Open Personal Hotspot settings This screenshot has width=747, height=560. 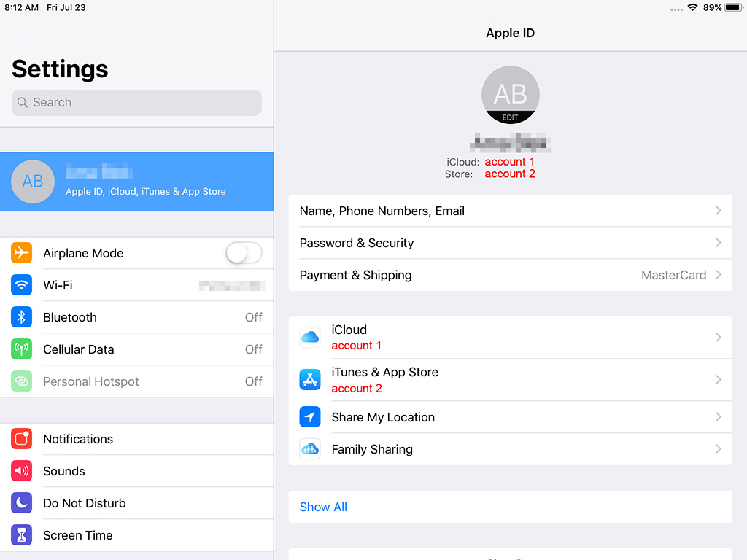point(136,381)
